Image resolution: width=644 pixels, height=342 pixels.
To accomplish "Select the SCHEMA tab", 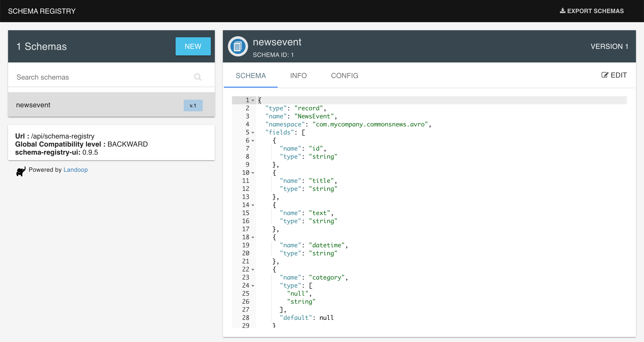I will point(251,76).
